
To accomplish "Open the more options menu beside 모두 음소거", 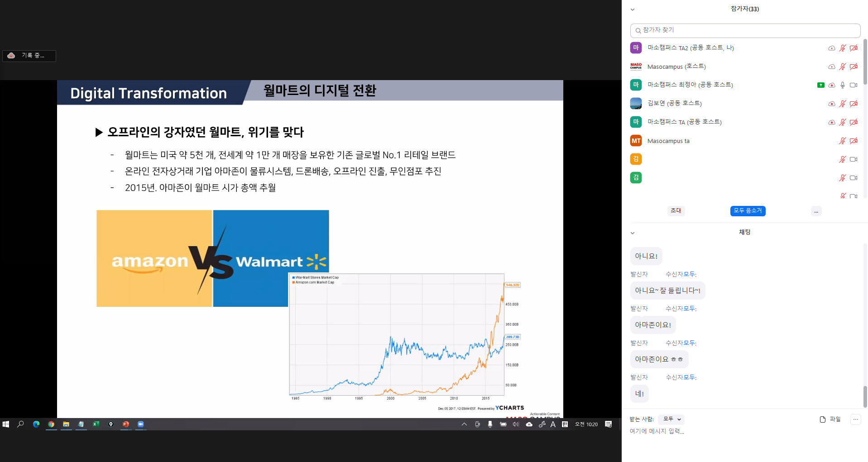I will [816, 211].
